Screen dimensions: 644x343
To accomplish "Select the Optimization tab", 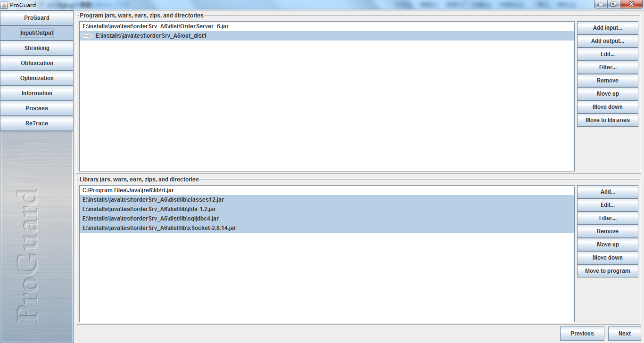I will point(37,78).
